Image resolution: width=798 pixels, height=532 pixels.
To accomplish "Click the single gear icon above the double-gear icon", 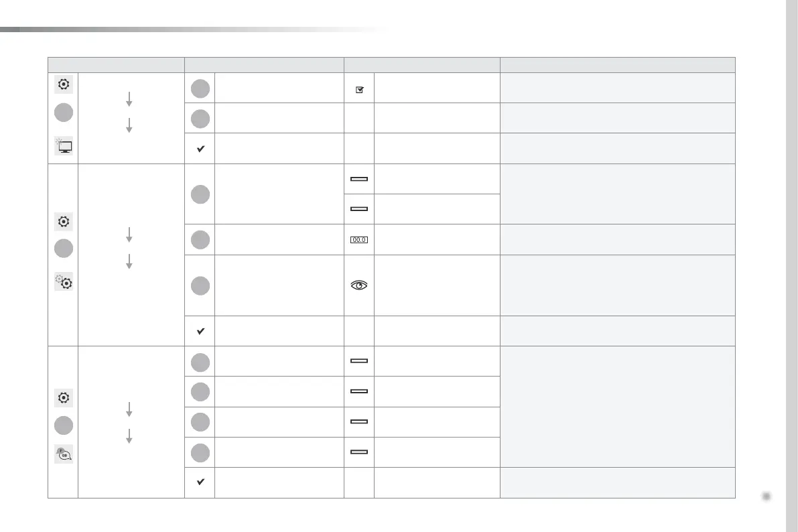I will [x=64, y=222].
